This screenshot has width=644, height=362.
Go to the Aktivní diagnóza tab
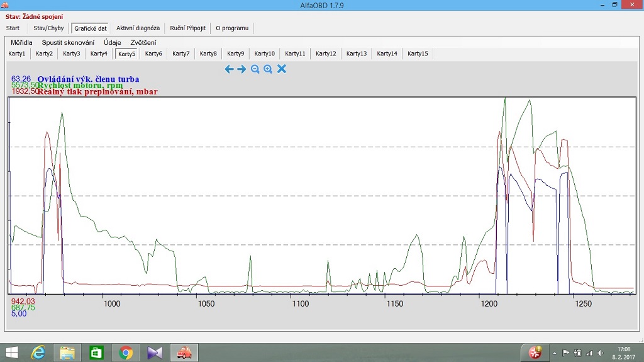138,28
